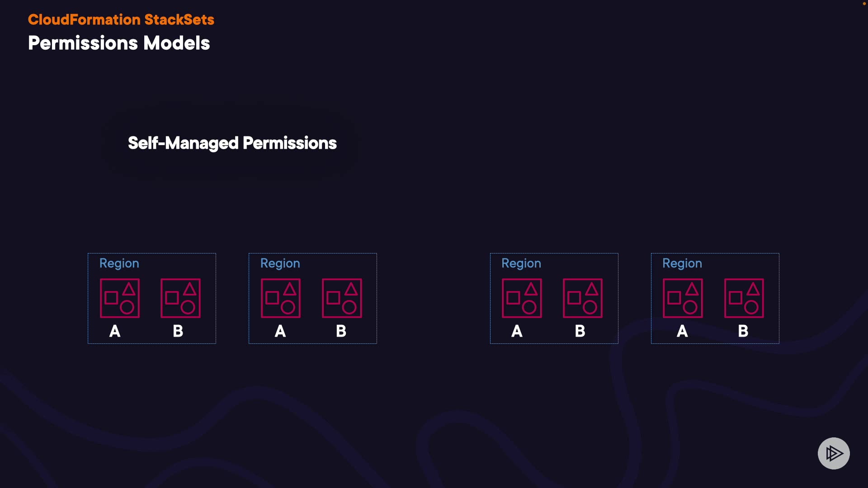Click the Region label in the rightmost box

click(682, 263)
